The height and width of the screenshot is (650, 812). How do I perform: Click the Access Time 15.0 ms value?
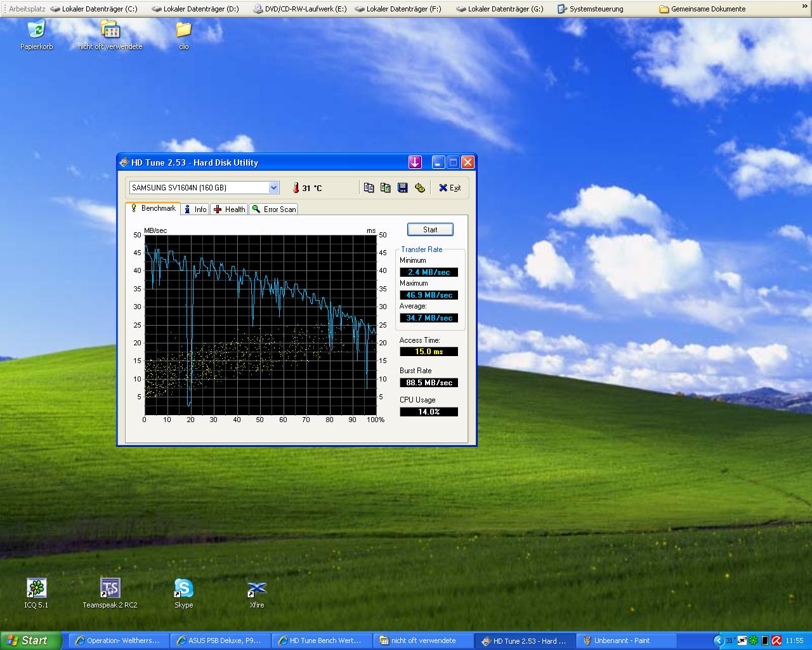coord(429,351)
